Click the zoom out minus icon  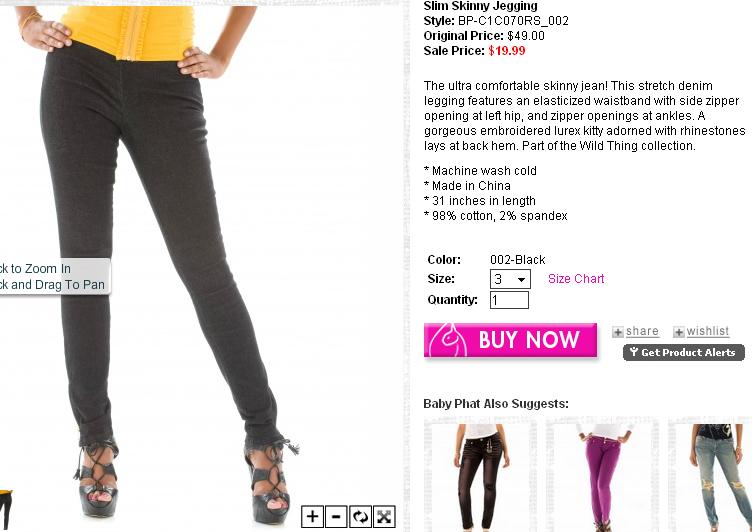pos(336,517)
